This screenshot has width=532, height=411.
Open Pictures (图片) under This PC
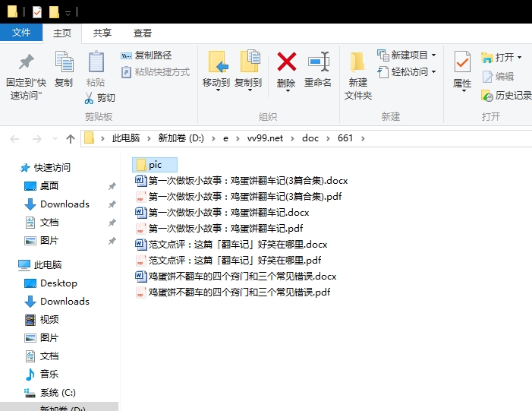pyautogui.click(x=42, y=338)
